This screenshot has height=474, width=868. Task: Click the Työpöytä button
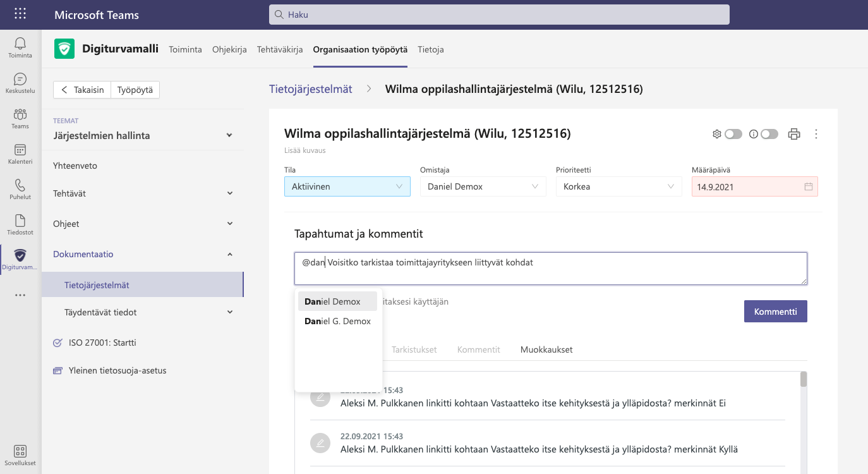coord(135,90)
